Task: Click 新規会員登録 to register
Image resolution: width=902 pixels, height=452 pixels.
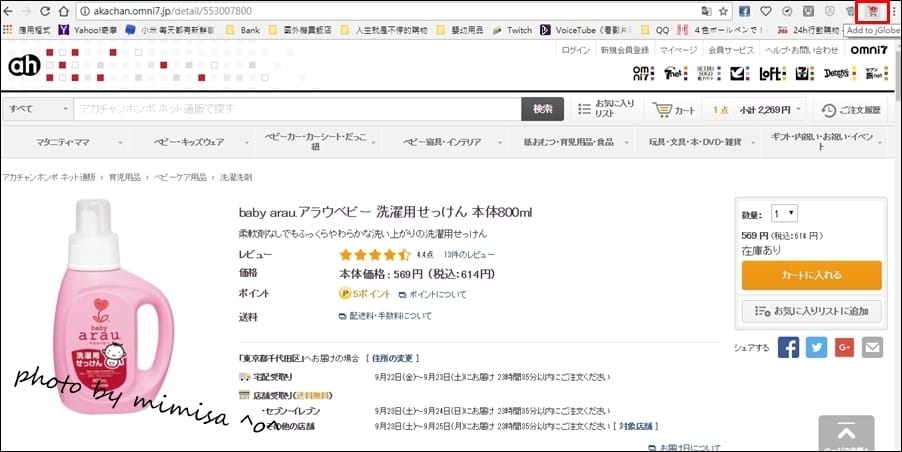Action: tap(624, 50)
